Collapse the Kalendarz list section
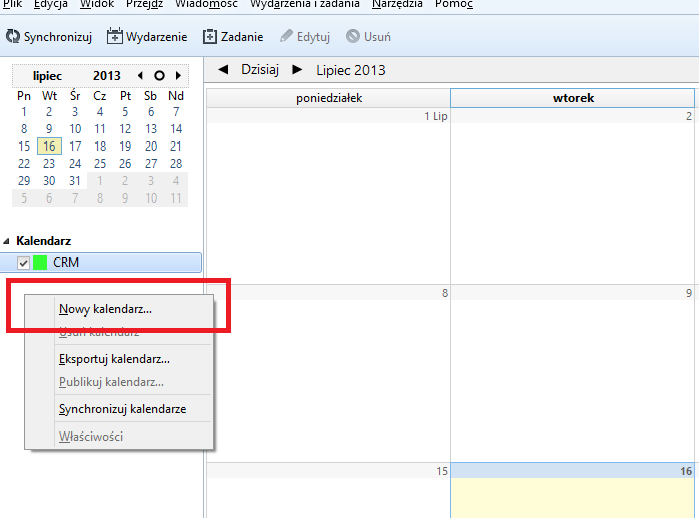699x518 pixels. click(x=8, y=241)
